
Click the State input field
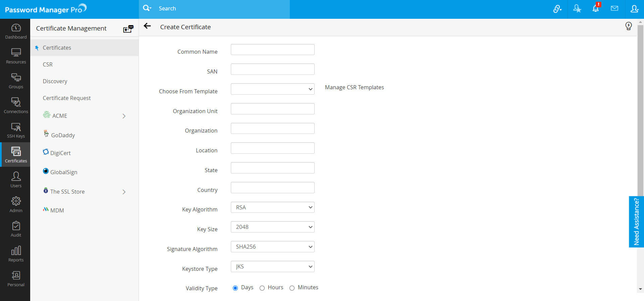pos(272,168)
